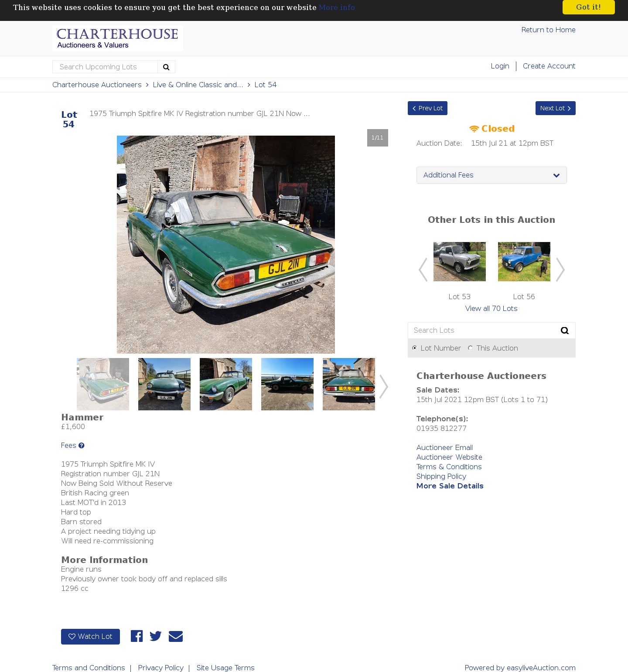Go to the Next Lot
This screenshot has height=672, width=628.
pyautogui.click(x=555, y=108)
